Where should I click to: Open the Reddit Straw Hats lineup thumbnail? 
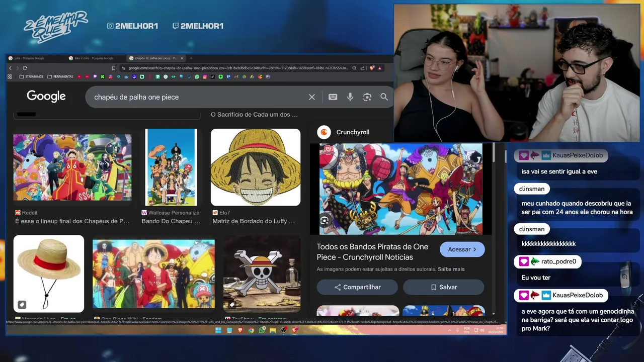(72, 167)
